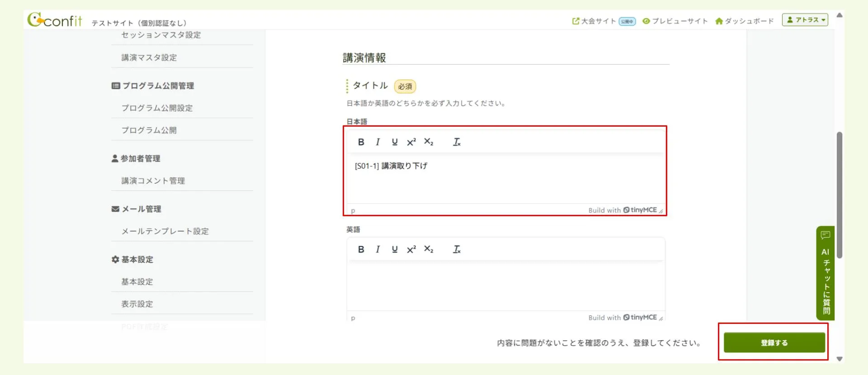Open the 大会サイト external link
The image size is (868, 375).
pyautogui.click(x=594, y=21)
